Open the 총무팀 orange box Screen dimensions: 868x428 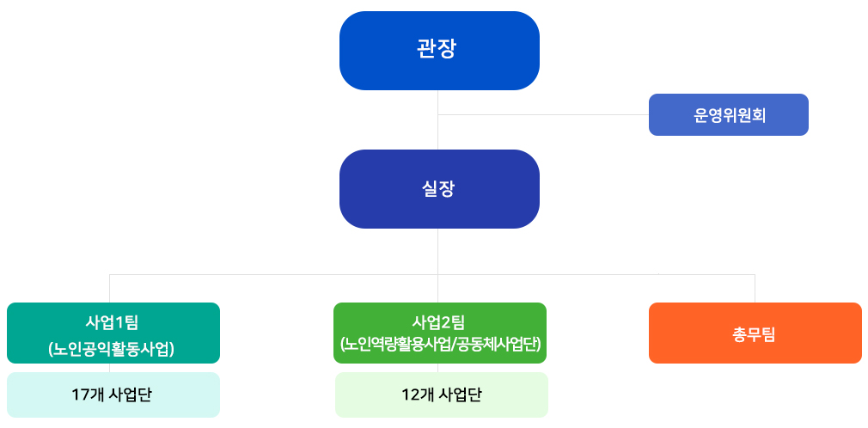pyautogui.click(x=755, y=333)
